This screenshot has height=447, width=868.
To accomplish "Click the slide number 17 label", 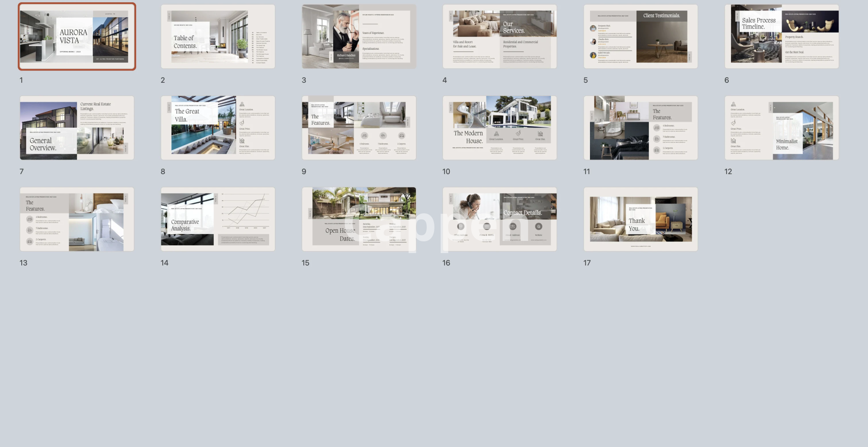I will [x=587, y=263].
